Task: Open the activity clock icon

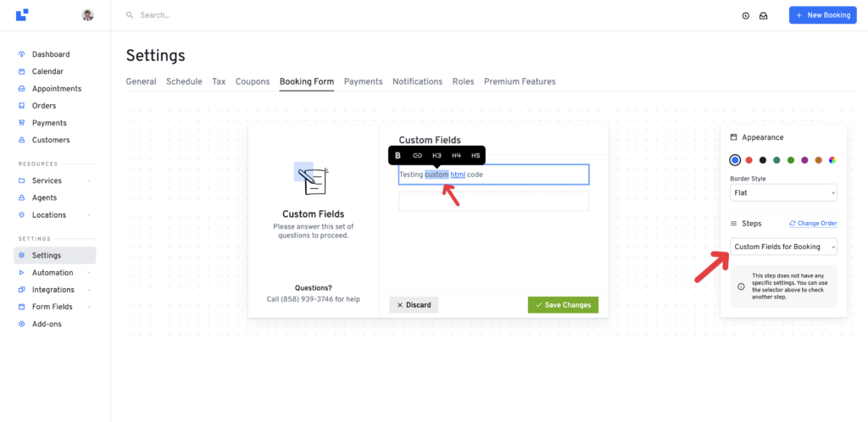Action: tap(746, 15)
